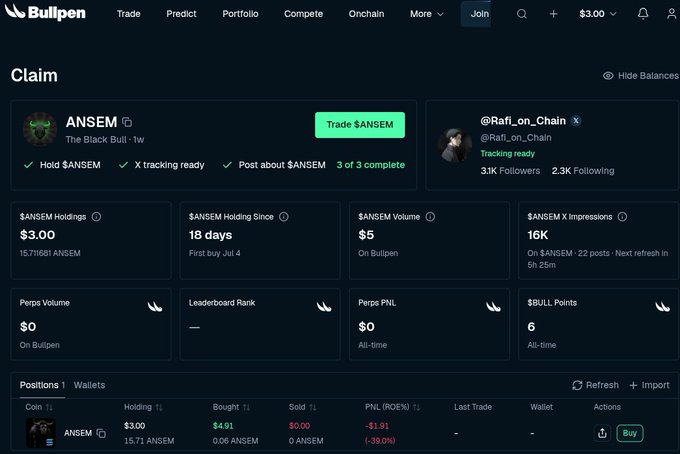680x454 pixels.
Task: Open the notifications bell
Action: point(643,14)
